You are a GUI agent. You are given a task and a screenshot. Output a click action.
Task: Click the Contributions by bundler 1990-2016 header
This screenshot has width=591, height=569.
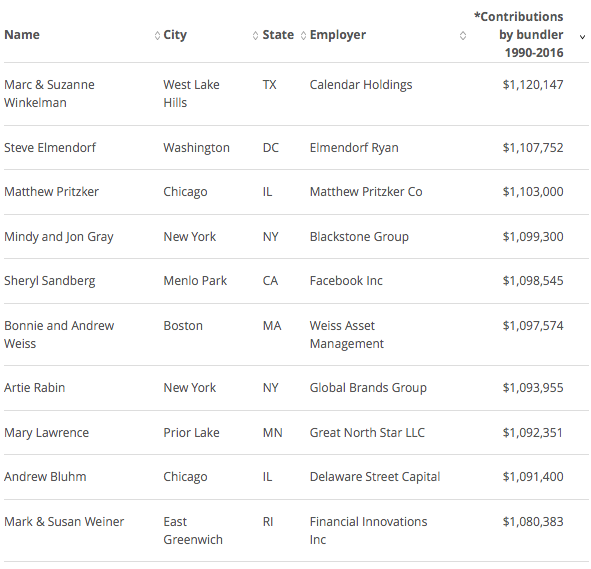[x=519, y=35]
